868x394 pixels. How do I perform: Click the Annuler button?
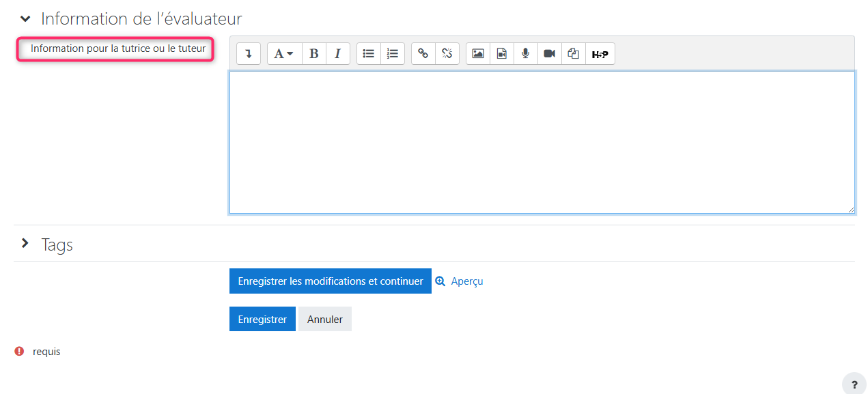point(324,320)
